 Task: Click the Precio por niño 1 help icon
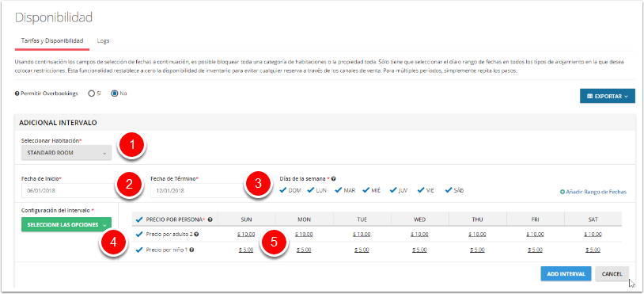tap(191, 249)
